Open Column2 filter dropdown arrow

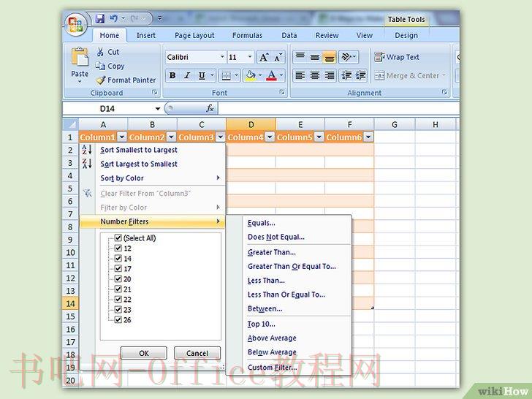pyautogui.click(x=171, y=137)
